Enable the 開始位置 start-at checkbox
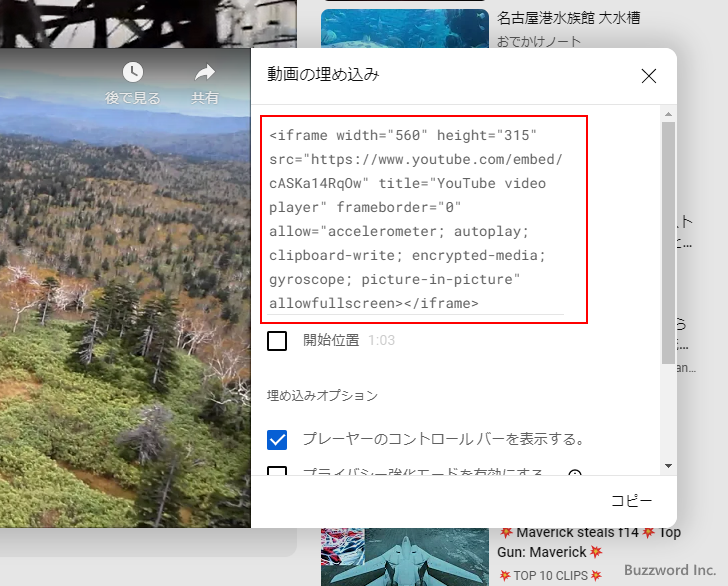 [x=277, y=341]
